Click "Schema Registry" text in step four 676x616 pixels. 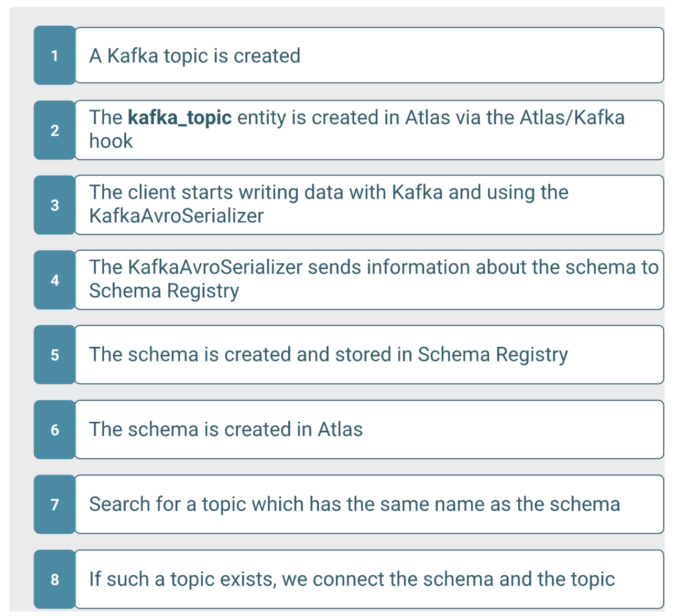point(164,291)
